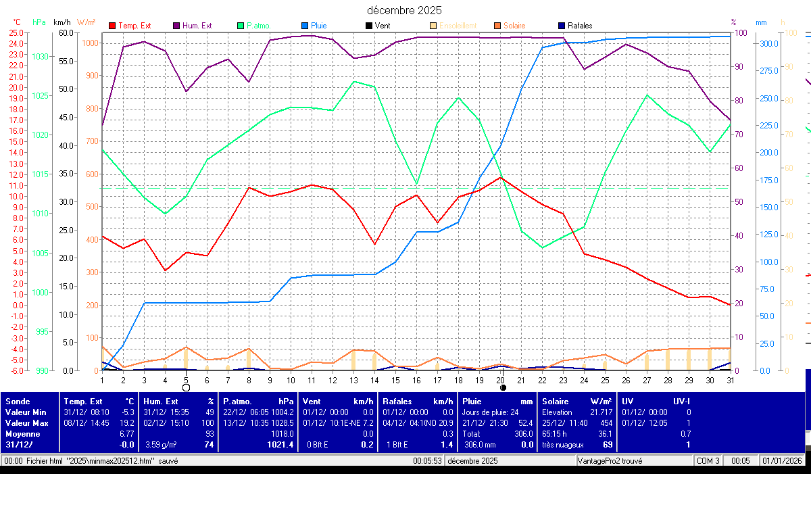
Task: Click the new moon icon under day 20
Action: pyautogui.click(x=502, y=387)
